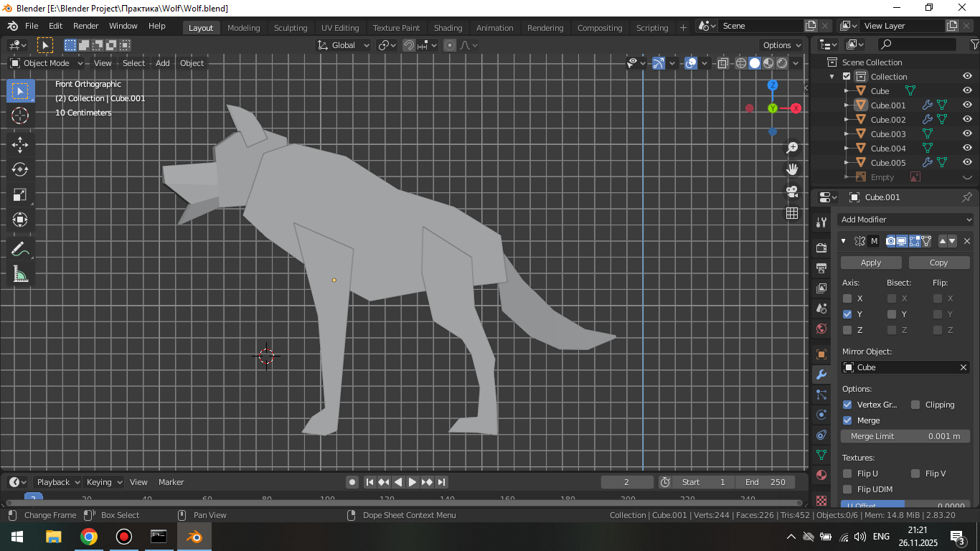Open the Object Mode dropdown

(47, 63)
